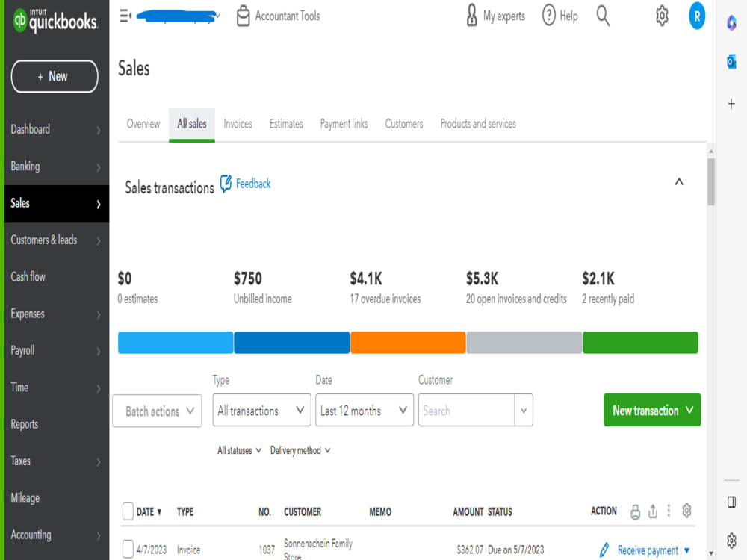
Task: Open the table column settings gear
Action: (x=686, y=511)
